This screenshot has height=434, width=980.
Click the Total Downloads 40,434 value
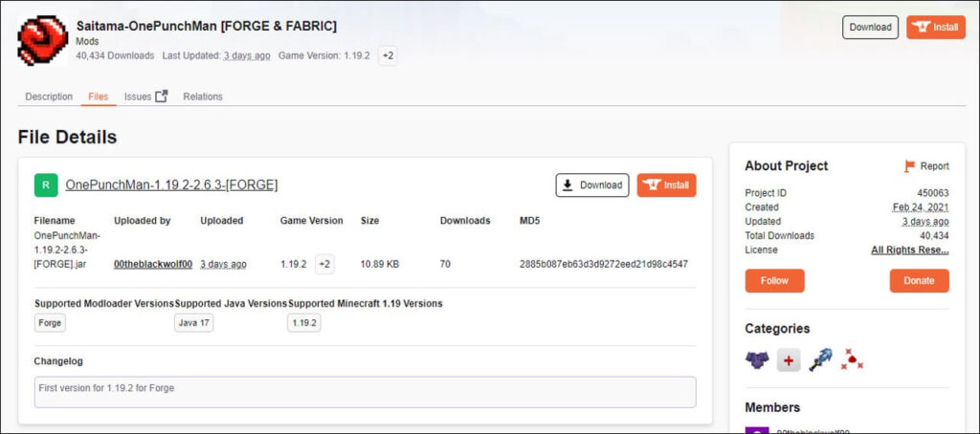(934, 236)
